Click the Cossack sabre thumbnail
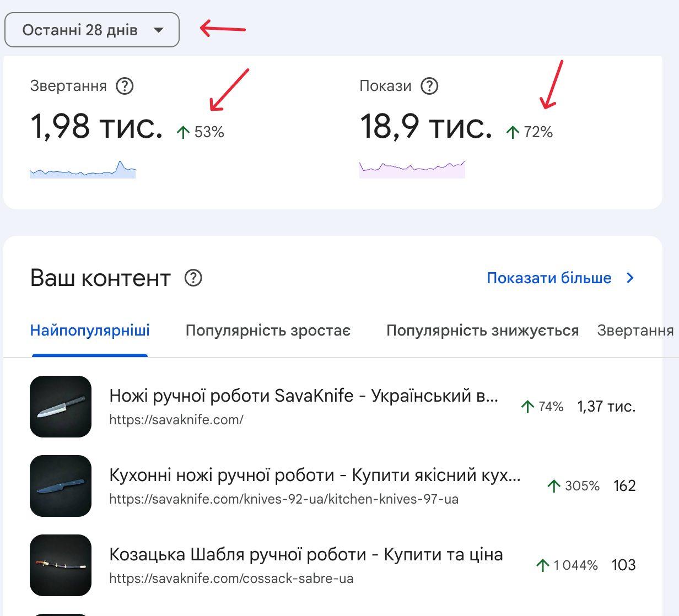679x616 pixels. pyautogui.click(x=61, y=565)
